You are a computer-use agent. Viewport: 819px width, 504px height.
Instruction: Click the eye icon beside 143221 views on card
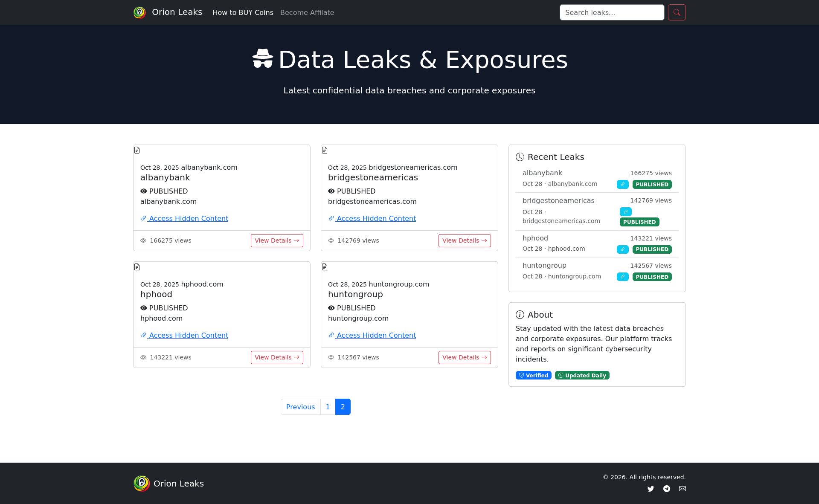point(143,357)
